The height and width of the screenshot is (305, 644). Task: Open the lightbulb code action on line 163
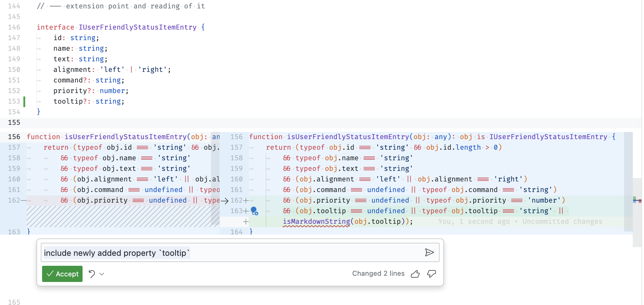[x=253, y=211]
